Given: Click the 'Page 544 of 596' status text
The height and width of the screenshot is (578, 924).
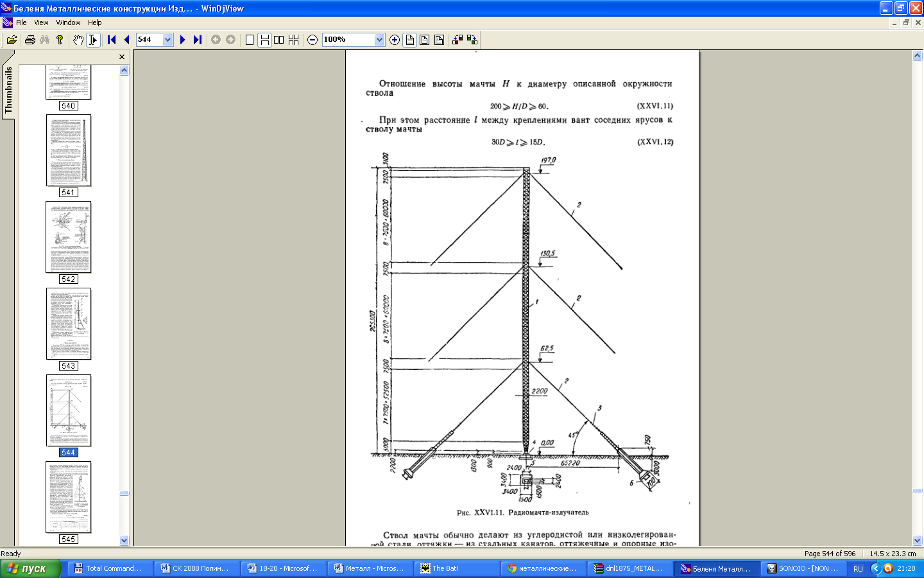Looking at the screenshot, I should [830, 554].
